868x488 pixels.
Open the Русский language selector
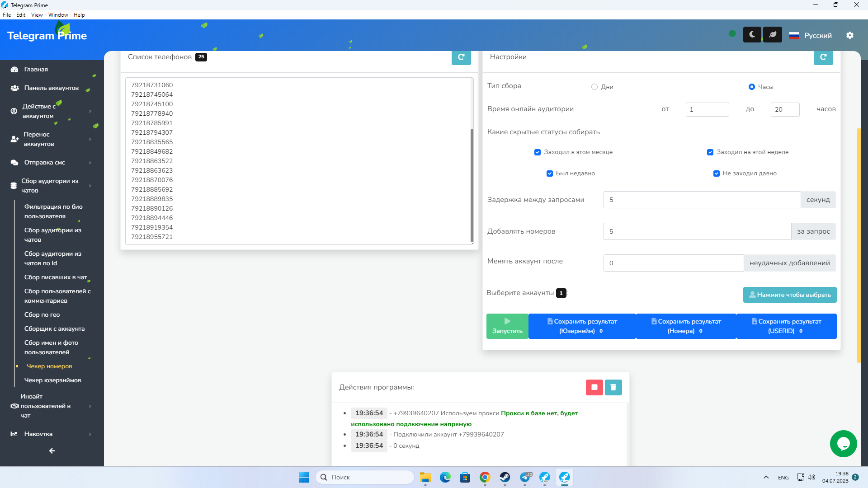[811, 36]
